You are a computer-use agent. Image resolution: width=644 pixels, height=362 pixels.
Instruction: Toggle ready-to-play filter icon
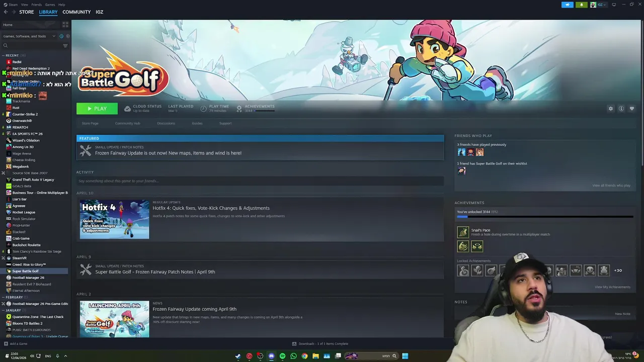[67, 36]
